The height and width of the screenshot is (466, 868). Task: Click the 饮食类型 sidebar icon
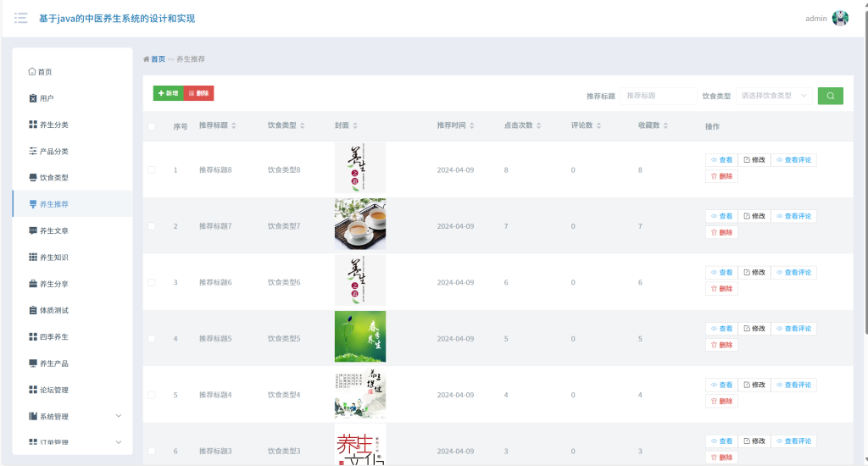(33, 178)
